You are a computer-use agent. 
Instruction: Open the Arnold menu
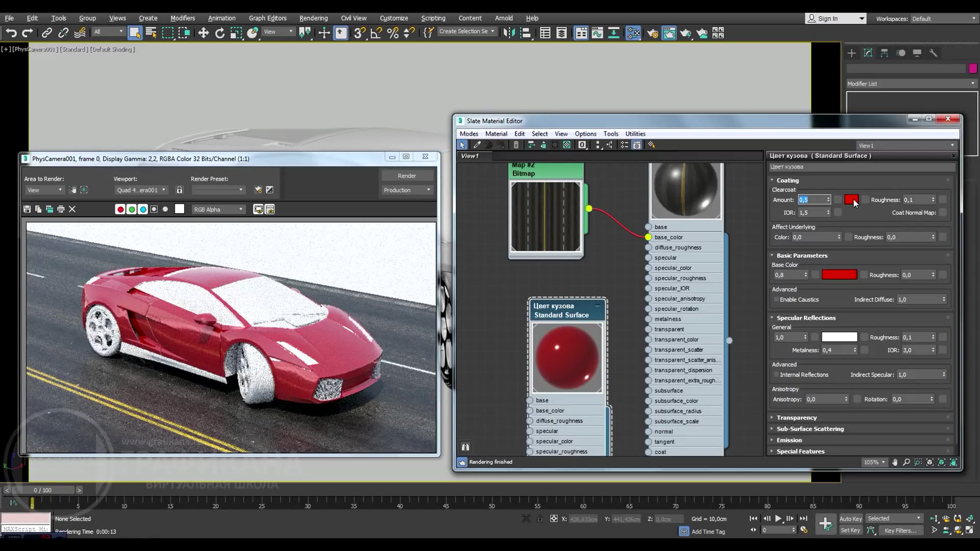click(504, 18)
